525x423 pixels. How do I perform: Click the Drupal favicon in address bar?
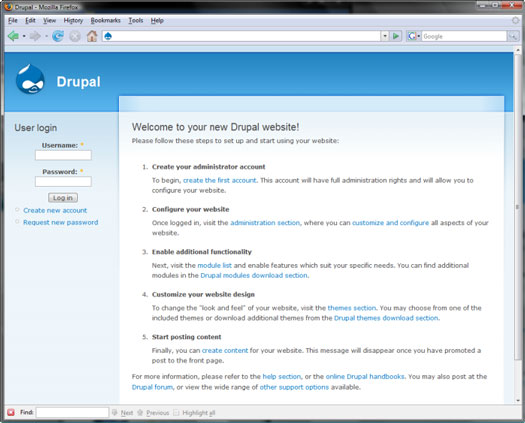click(x=108, y=36)
